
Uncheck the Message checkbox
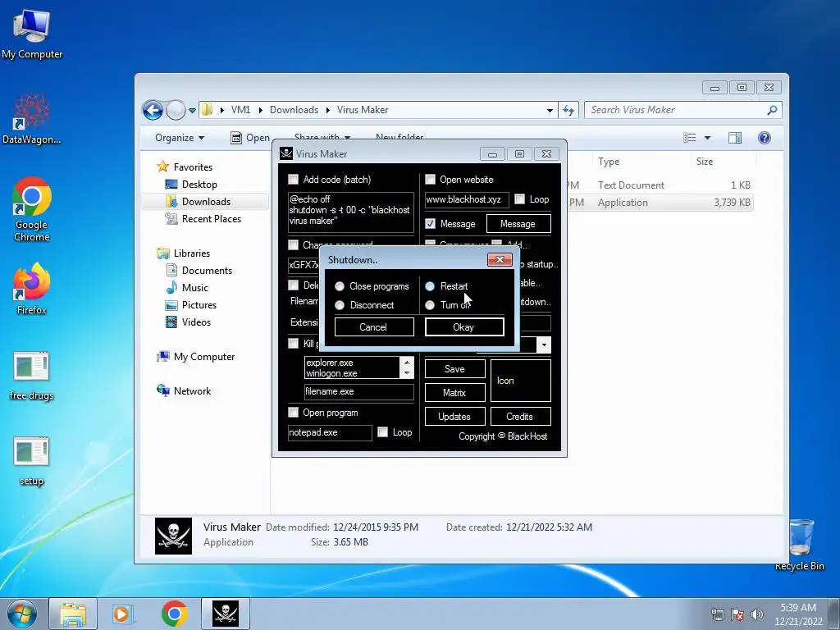pyautogui.click(x=430, y=223)
